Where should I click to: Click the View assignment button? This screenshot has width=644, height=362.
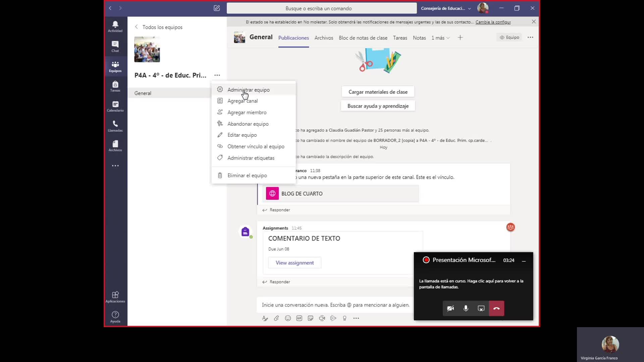click(x=294, y=263)
